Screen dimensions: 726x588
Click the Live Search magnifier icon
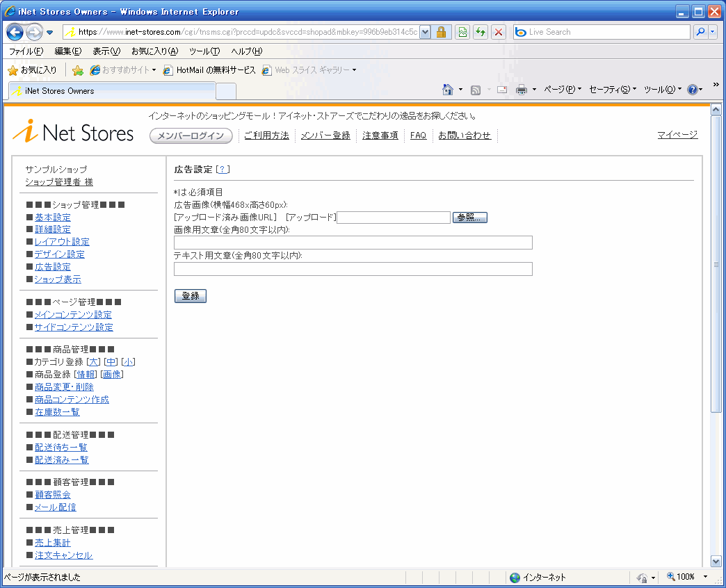click(700, 32)
